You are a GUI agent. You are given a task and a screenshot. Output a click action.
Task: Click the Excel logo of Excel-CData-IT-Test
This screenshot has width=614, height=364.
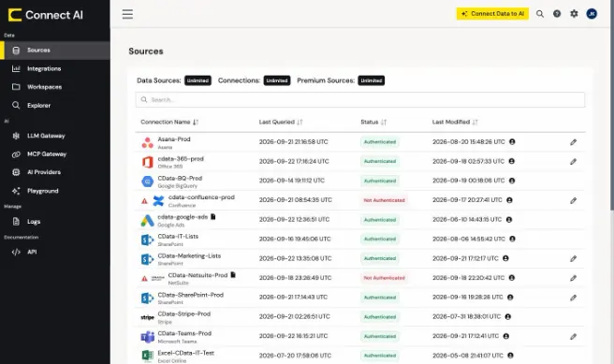(x=147, y=356)
